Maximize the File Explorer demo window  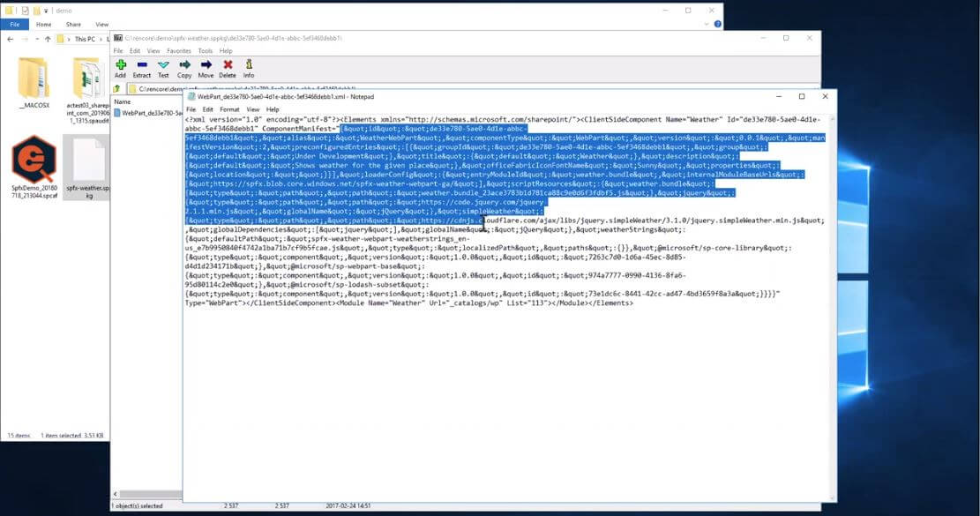[x=688, y=11]
